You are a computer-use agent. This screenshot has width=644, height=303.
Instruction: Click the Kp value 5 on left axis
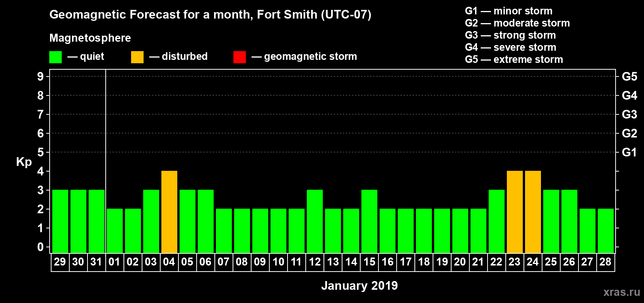41,152
